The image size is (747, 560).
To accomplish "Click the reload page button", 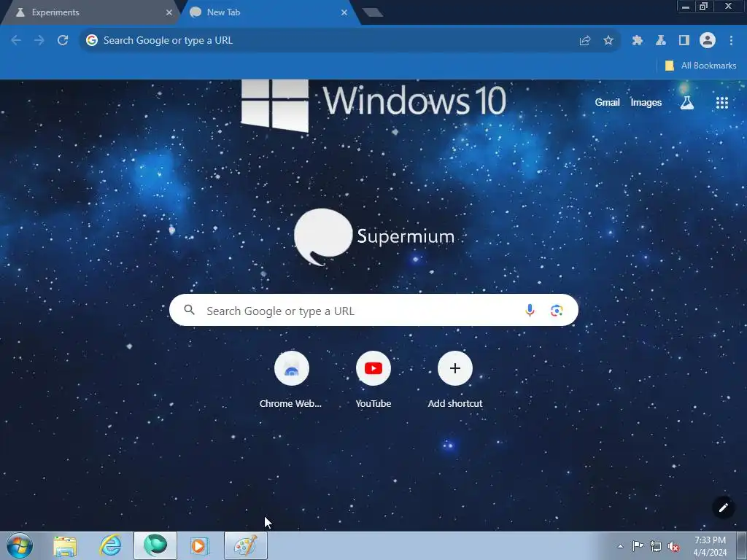I will pos(63,41).
